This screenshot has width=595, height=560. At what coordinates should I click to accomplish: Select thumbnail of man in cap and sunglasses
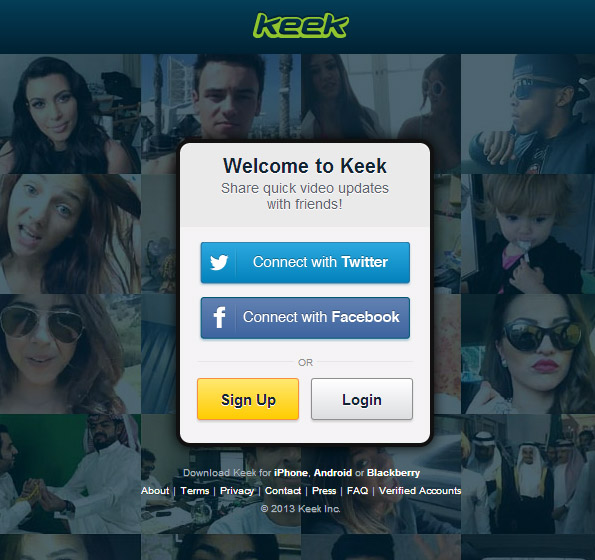click(x=528, y=114)
